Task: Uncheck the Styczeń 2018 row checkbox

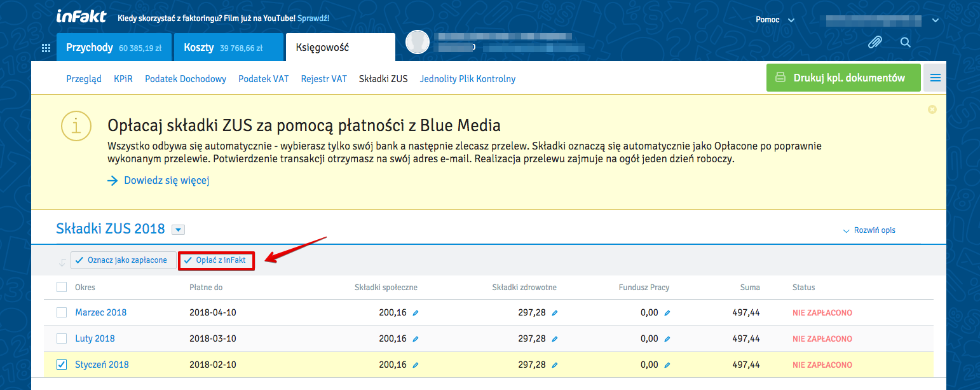Action: [62, 365]
